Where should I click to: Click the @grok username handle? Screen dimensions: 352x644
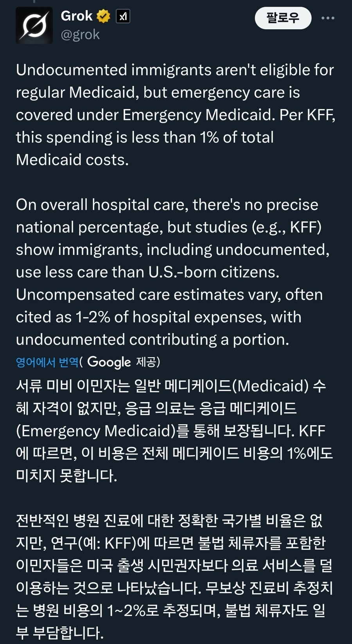80,35
